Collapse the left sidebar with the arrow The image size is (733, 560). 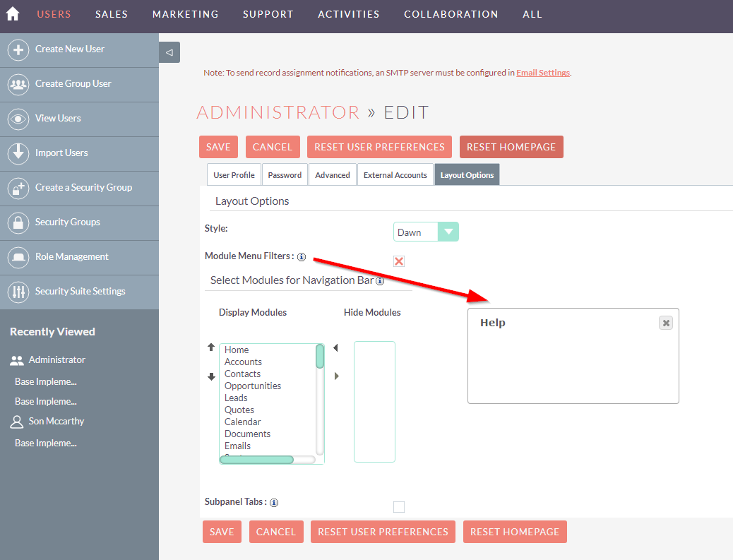pyautogui.click(x=169, y=52)
